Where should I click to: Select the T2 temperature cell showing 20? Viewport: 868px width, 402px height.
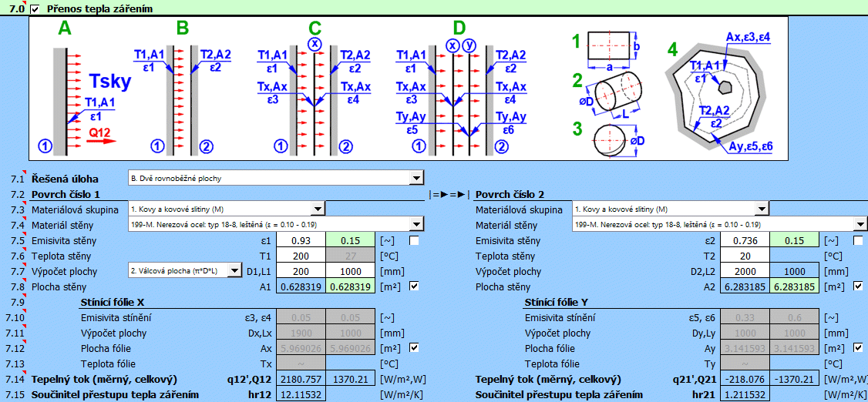pos(745,256)
